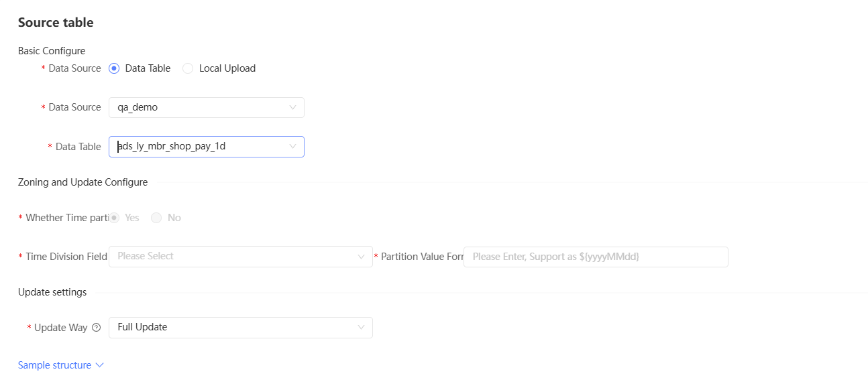Select the Data Table radio option
The image size is (868, 388).
114,68
